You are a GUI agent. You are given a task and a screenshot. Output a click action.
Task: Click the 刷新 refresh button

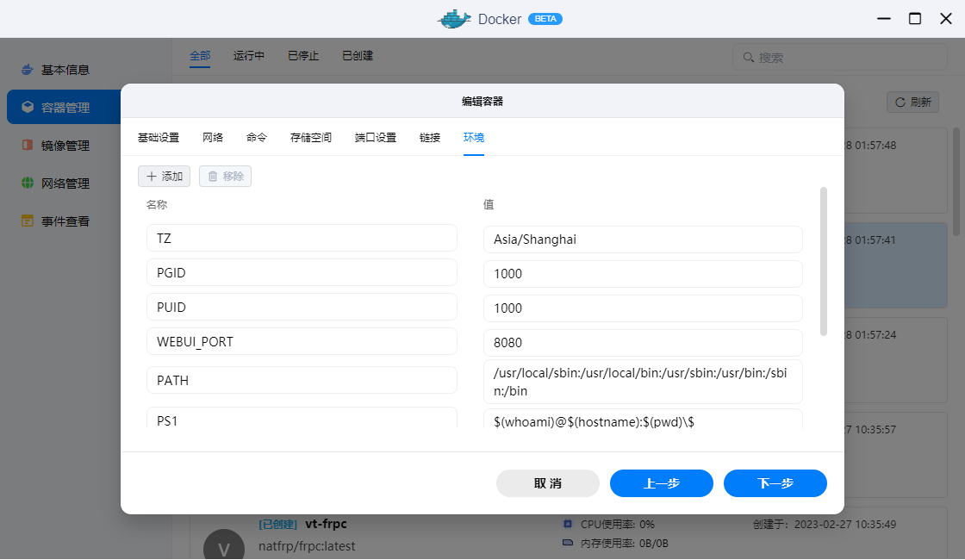point(912,103)
